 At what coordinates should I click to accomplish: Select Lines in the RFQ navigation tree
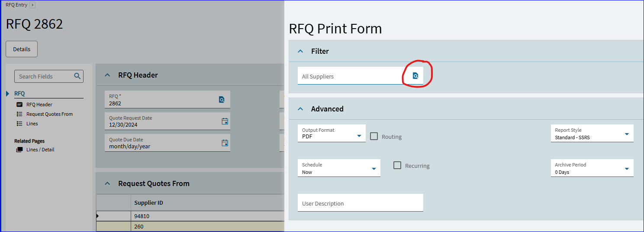[x=32, y=124]
